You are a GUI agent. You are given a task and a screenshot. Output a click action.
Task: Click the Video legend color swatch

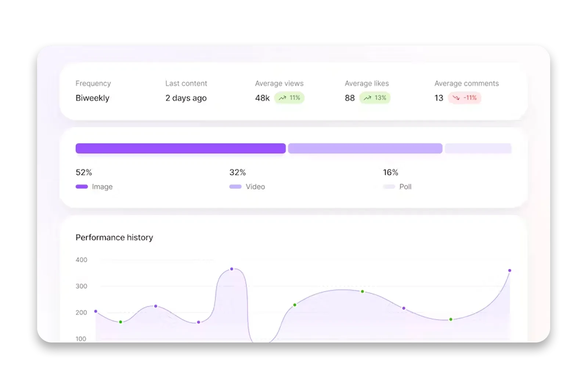[235, 186]
